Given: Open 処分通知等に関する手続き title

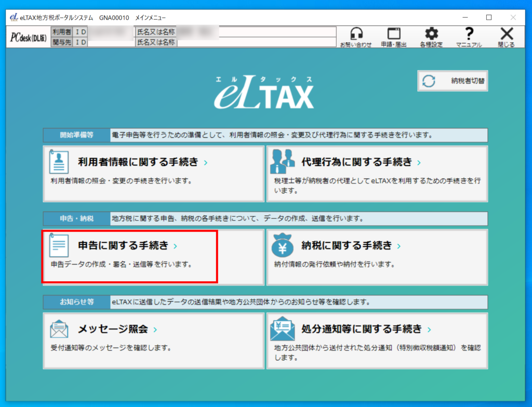Looking at the screenshot, I should 362,329.
